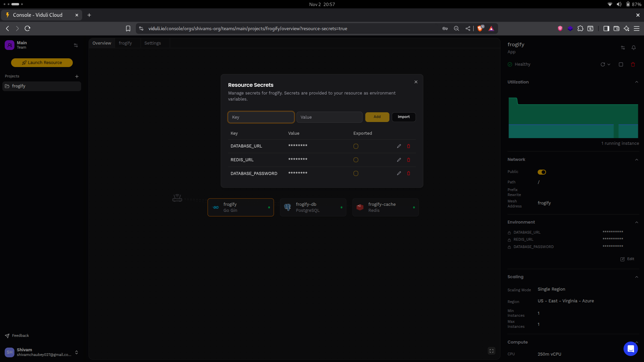Open the frogify tab
This screenshot has height=362, width=644.
[125, 43]
